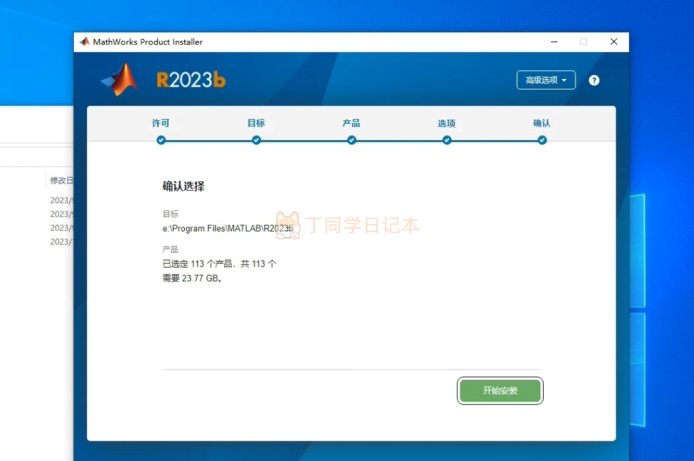Minimize the MathWorks Product Installer window

[554, 42]
